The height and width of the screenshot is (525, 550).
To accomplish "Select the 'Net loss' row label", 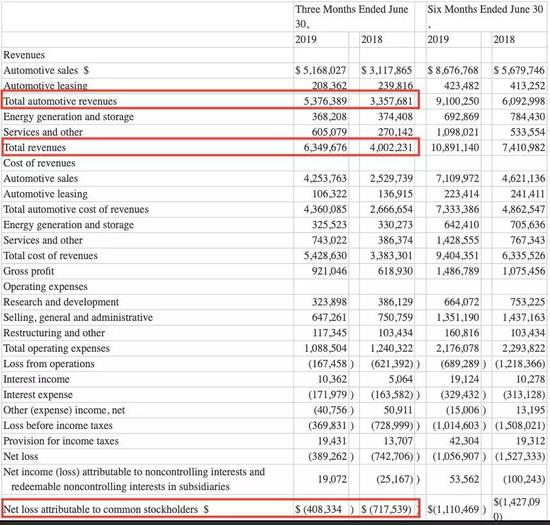I will point(21,456).
